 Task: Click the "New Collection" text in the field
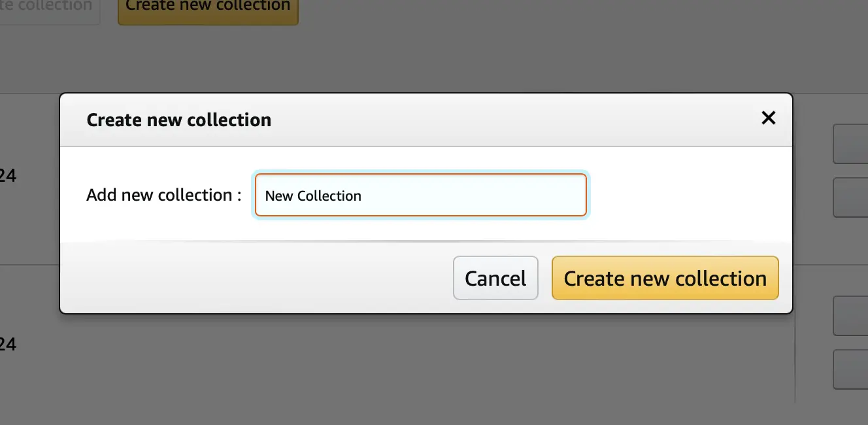click(313, 195)
